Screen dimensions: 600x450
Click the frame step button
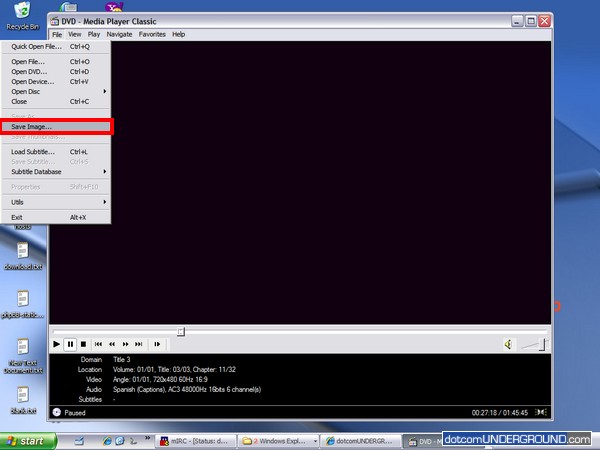point(157,344)
